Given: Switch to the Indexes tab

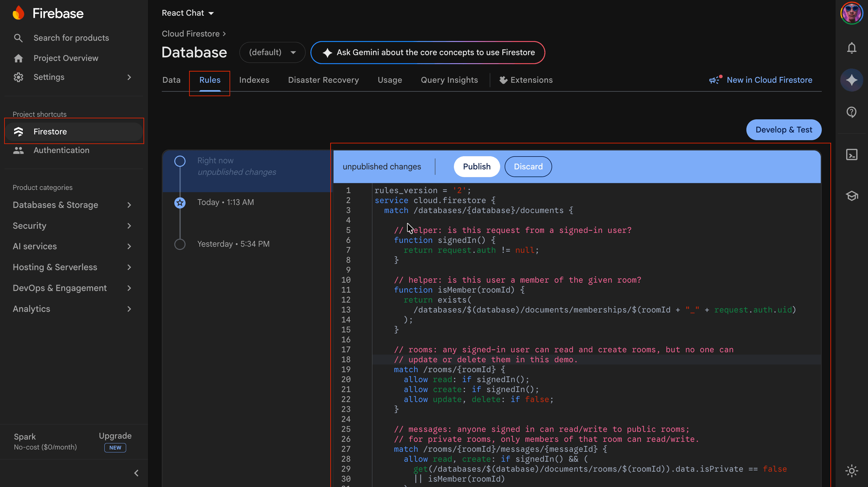Looking at the screenshot, I should click(x=254, y=80).
